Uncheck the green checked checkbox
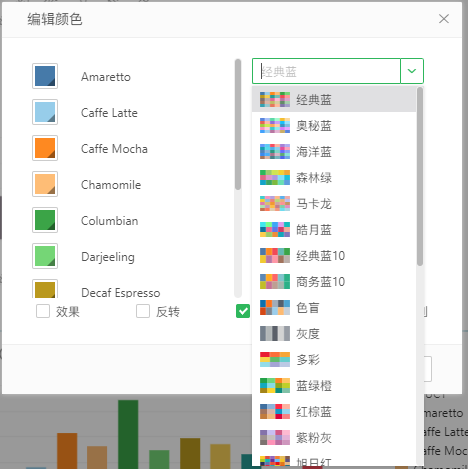The image size is (468, 469). point(243,311)
